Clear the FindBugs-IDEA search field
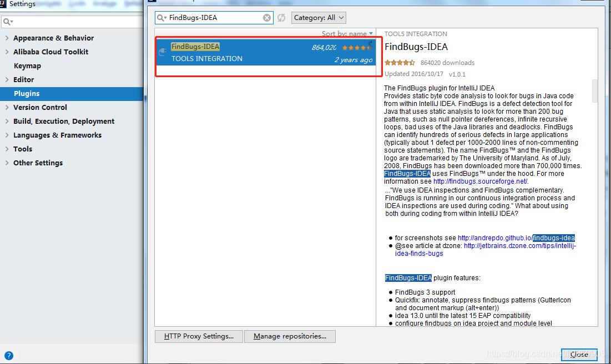 point(267,18)
